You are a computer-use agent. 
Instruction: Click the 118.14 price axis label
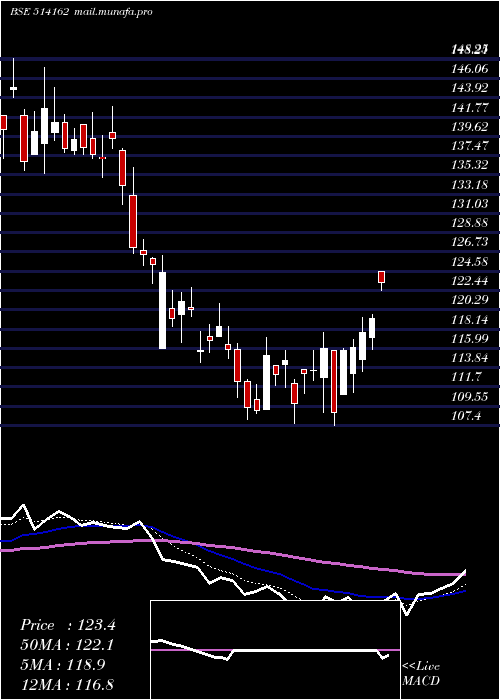[x=469, y=320]
